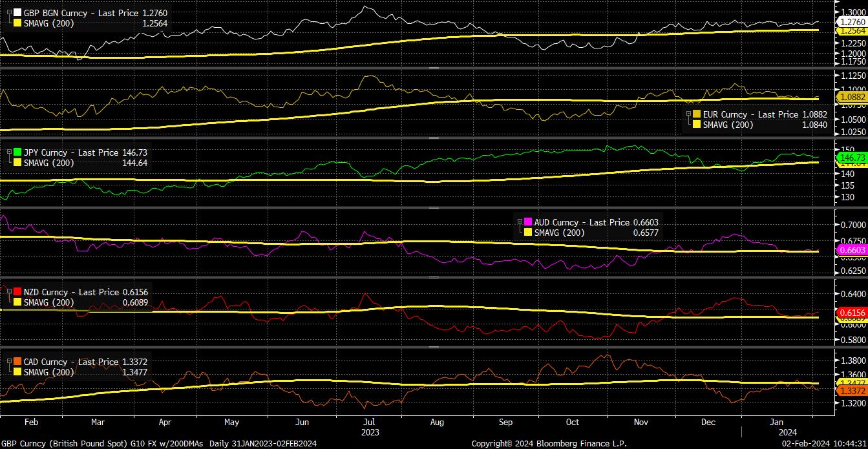Image resolution: width=868 pixels, height=449 pixels.
Task: Grab divider handle between EUR and JPY panels
Action: click(x=434, y=138)
